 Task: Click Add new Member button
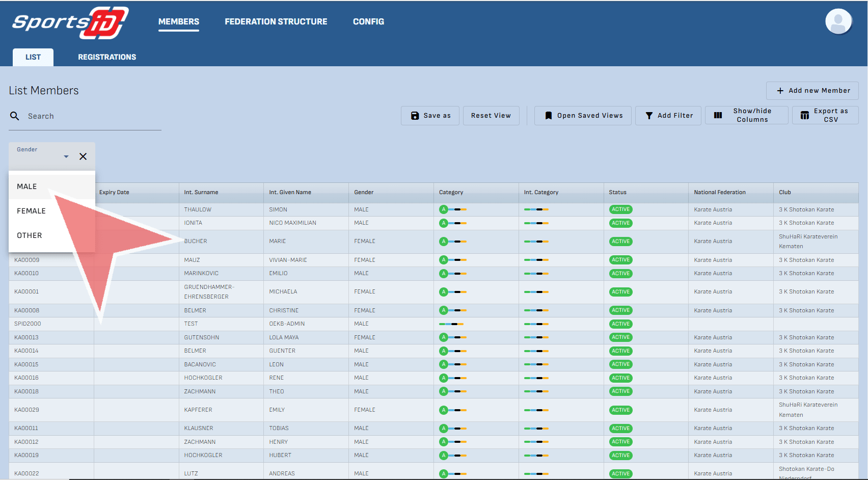point(812,91)
